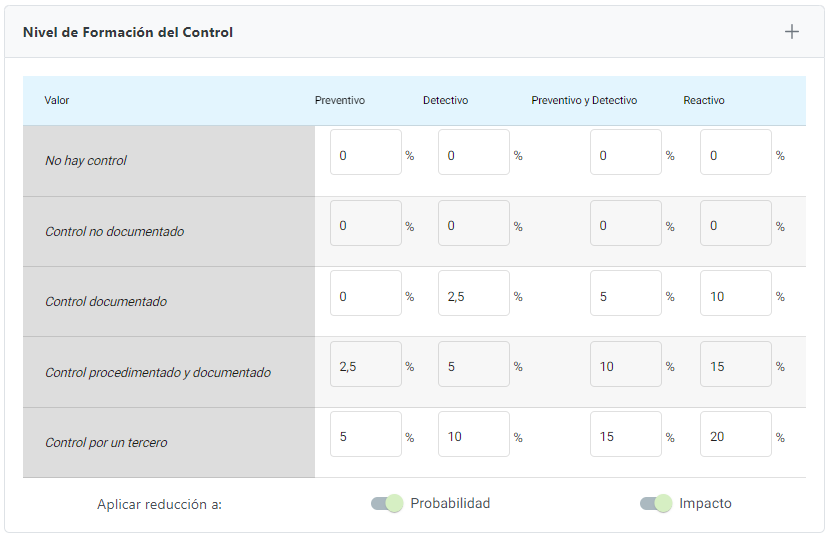Click the Valor column header
Image resolution: width=827 pixels, height=535 pixels.
(x=57, y=100)
